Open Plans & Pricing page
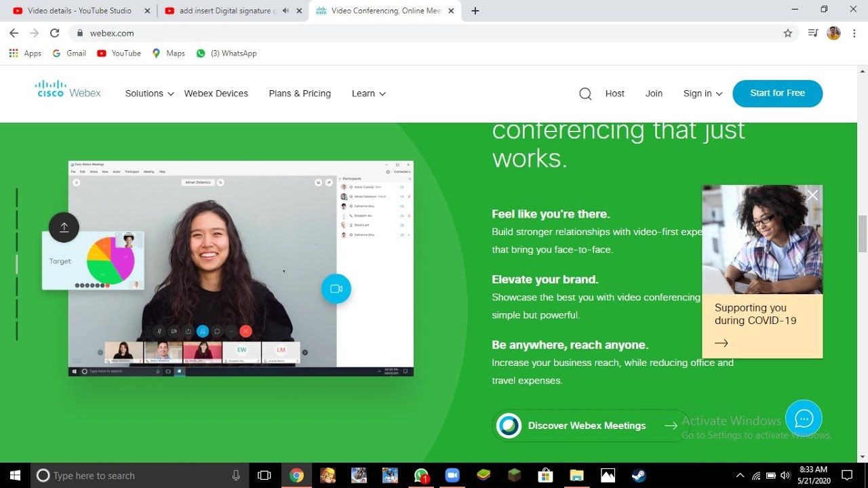This screenshot has width=868, height=488. pyautogui.click(x=300, y=94)
